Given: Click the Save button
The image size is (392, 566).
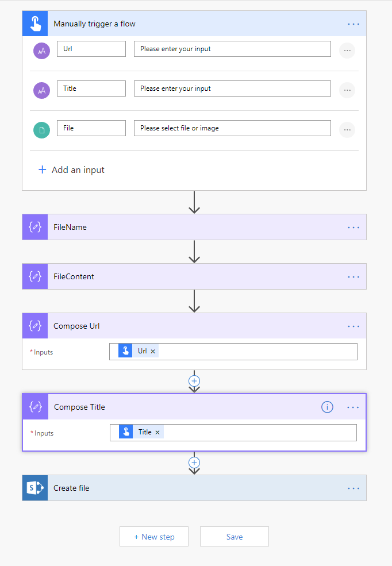Looking at the screenshot, I should [x=234, y=537].
